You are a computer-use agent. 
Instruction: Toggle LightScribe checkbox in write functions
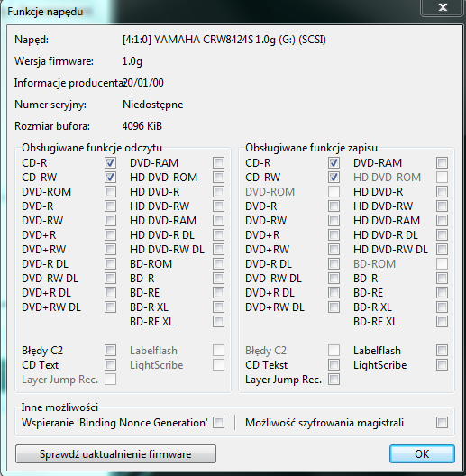[x=442, y=364]
